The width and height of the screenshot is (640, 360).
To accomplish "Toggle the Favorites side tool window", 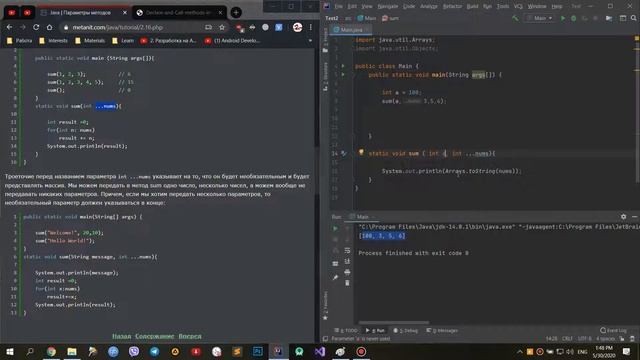I will pos(325,305).
